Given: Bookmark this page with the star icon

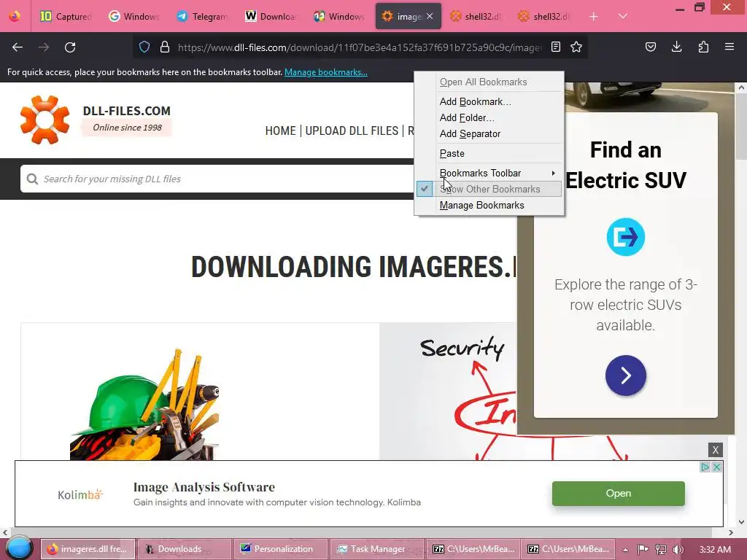Looking at the screenshot, I should pyautogui.click(x=576, y=47).
